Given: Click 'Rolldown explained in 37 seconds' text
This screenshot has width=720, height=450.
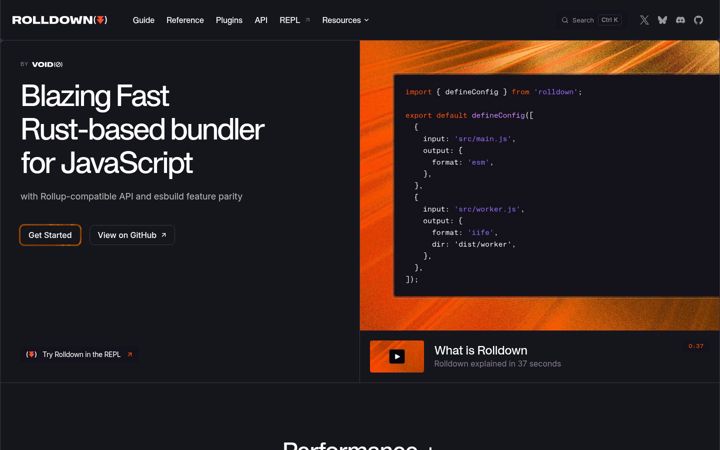Looking at the screenshot, I should 497,364.
